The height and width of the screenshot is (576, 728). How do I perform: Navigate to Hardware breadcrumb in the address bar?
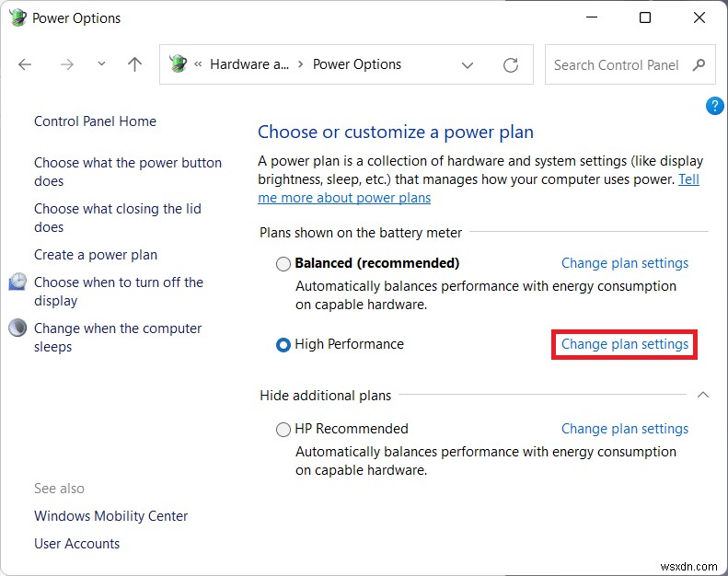(248, 64)
